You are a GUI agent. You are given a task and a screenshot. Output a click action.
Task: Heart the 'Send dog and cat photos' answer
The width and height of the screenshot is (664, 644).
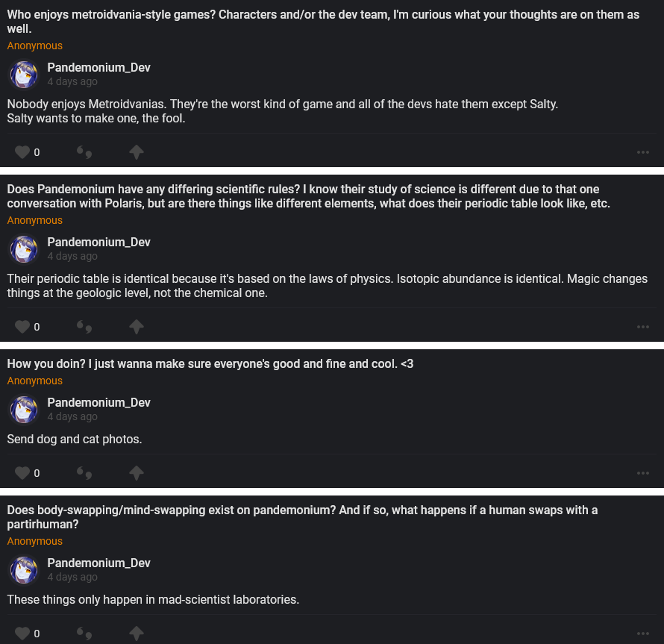pyautogui.click(x=22, y=472)
